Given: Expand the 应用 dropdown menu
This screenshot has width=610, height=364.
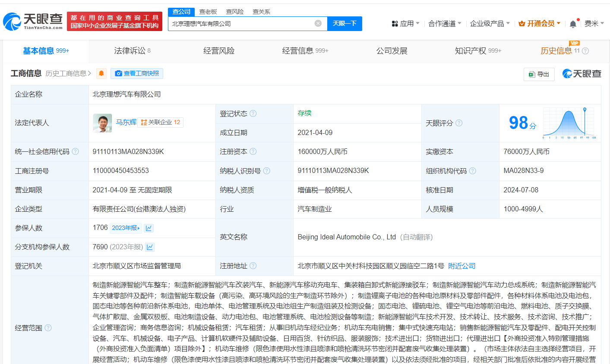Looking at the screenshot, I should 405,24.
